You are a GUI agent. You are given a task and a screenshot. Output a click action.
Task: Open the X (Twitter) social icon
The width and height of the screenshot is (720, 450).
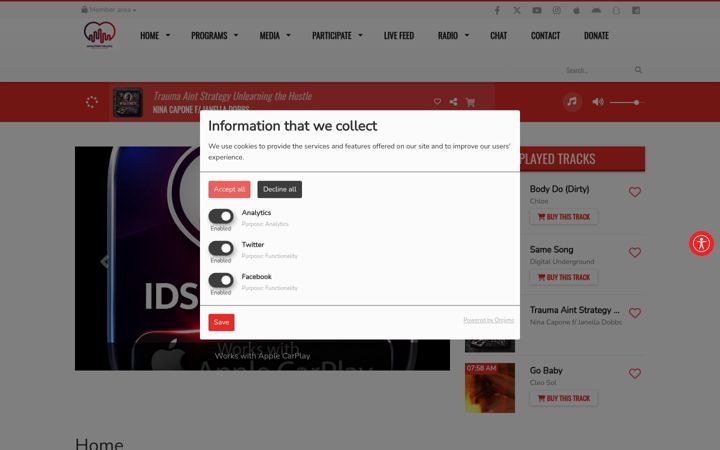click(x=517, y=10)
